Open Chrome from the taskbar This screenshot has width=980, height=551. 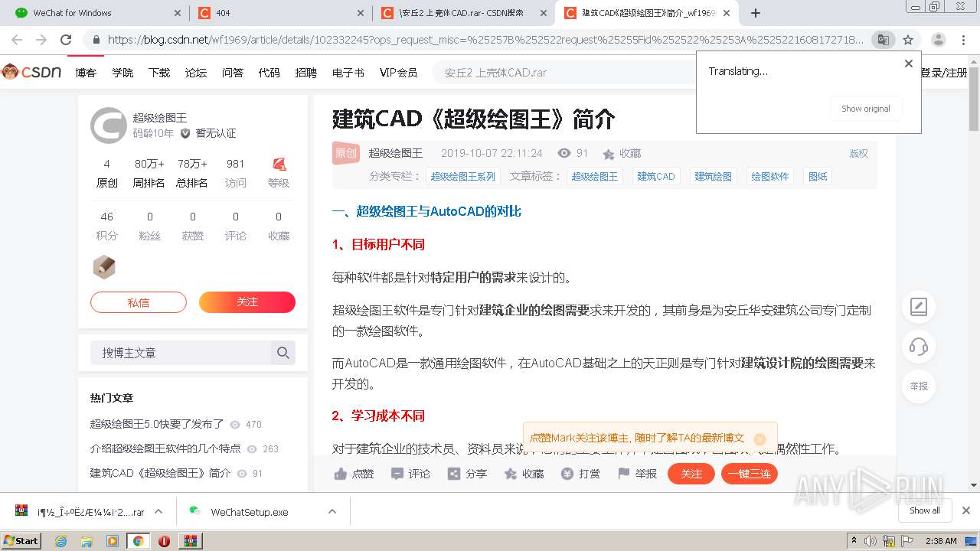pyautogui.click(x=138, y=540)
